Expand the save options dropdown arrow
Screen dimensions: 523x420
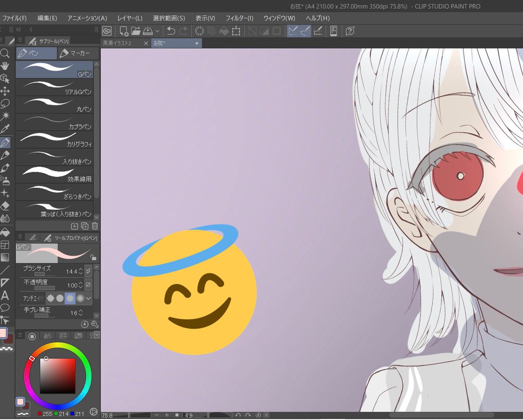157,31
